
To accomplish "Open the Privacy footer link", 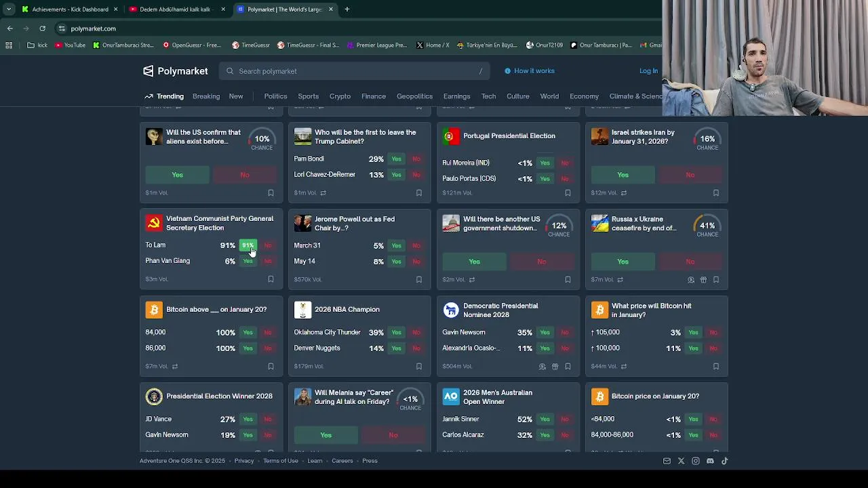I will [x=244, y=461].
